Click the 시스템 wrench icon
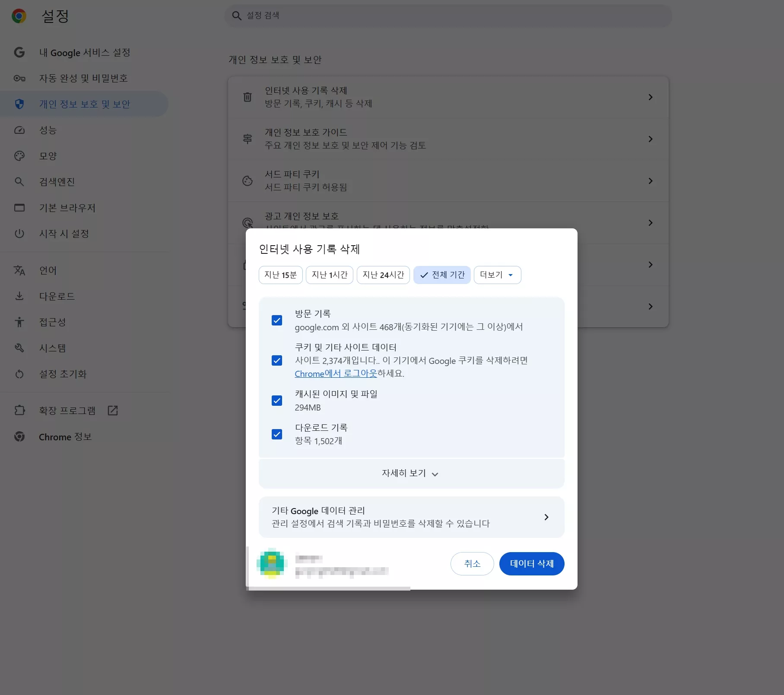 [19, 348]
